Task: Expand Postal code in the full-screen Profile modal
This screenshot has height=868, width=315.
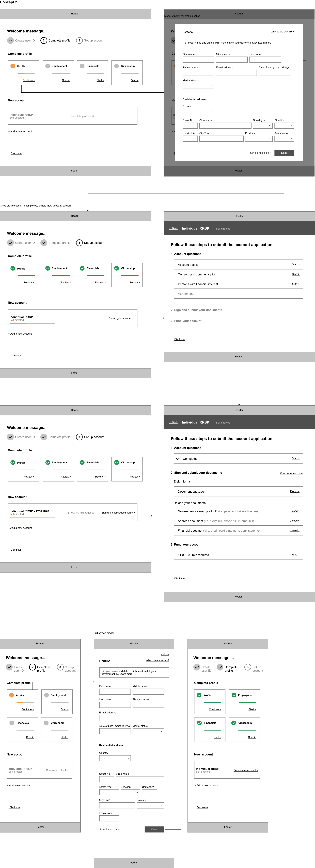Action: pos(109,818)
